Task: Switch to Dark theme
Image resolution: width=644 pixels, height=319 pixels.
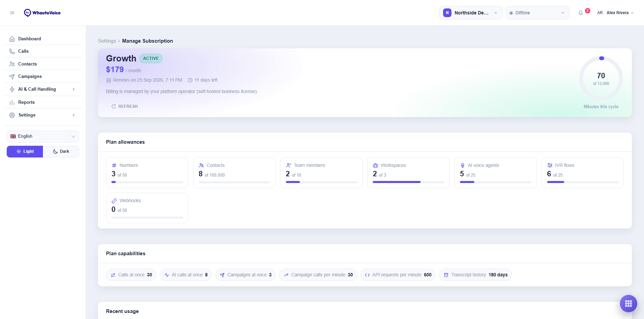Action: [61, 151]
